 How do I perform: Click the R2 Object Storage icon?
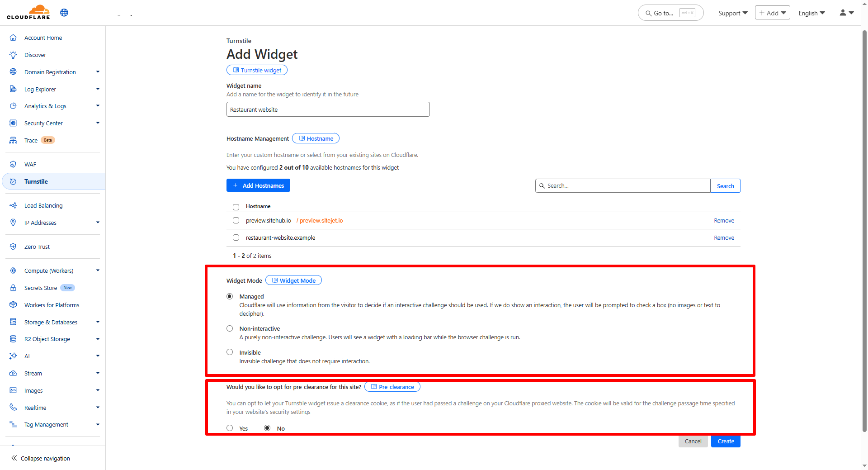13,339
